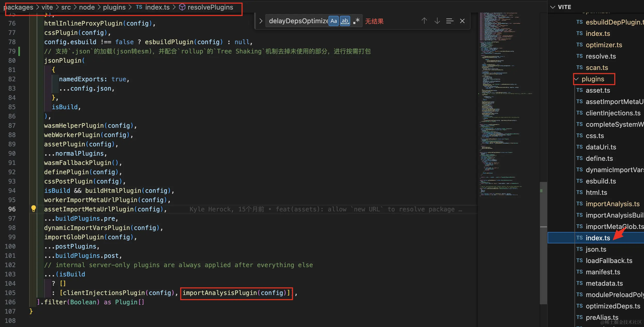The image size is (644, 327).
Task: Open importAnalysis.ts in explorer
Action: pos(612,204)
